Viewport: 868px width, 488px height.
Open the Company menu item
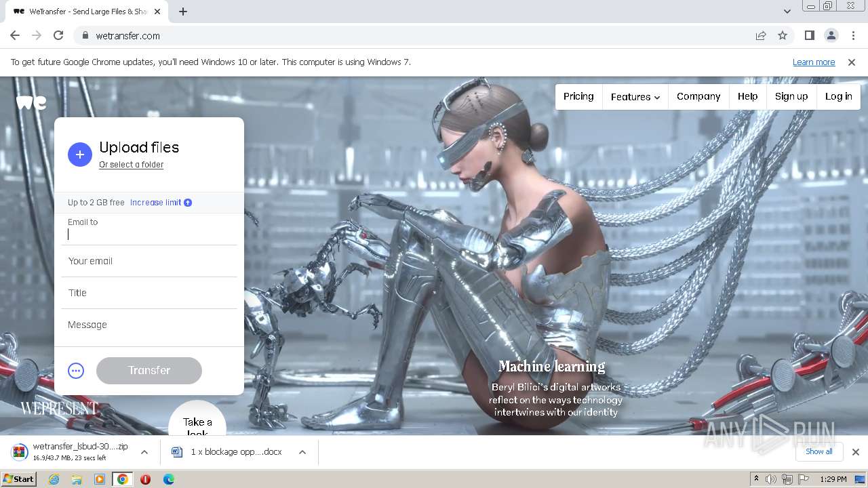(698, 96)
